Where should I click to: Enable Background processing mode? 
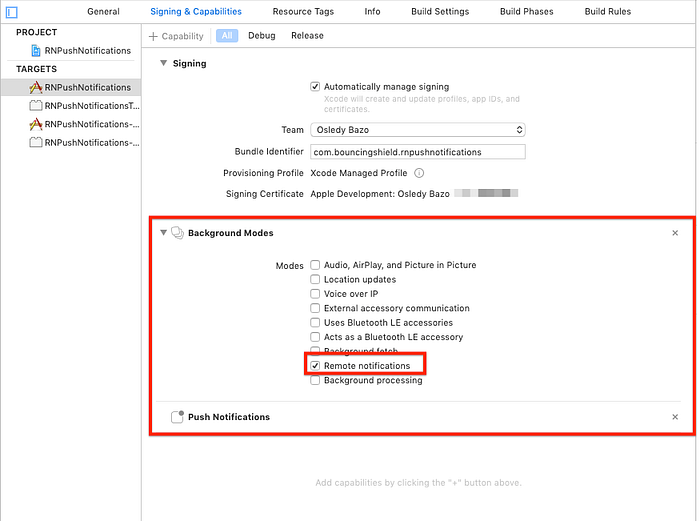pos(315,380)
